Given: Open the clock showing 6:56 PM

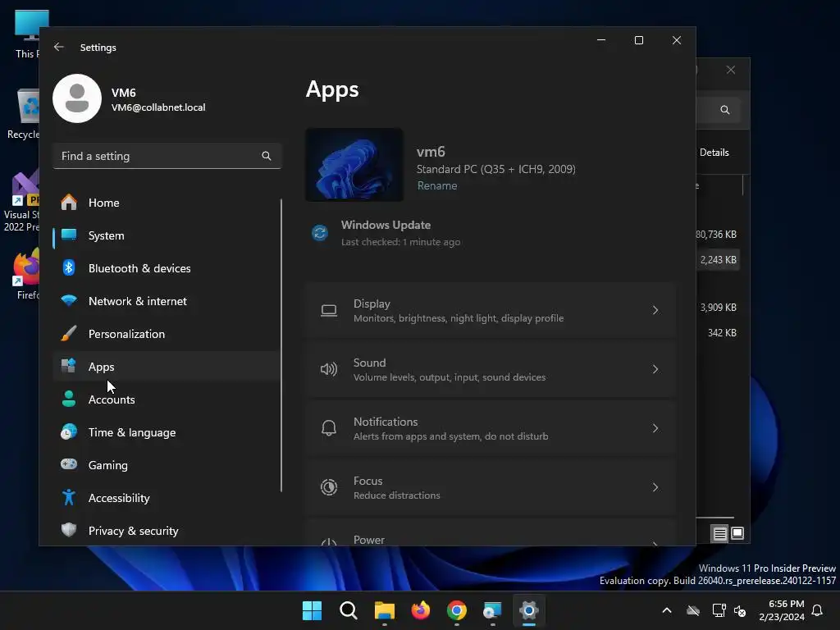Looking at the screenshot, I should (782, 610).
